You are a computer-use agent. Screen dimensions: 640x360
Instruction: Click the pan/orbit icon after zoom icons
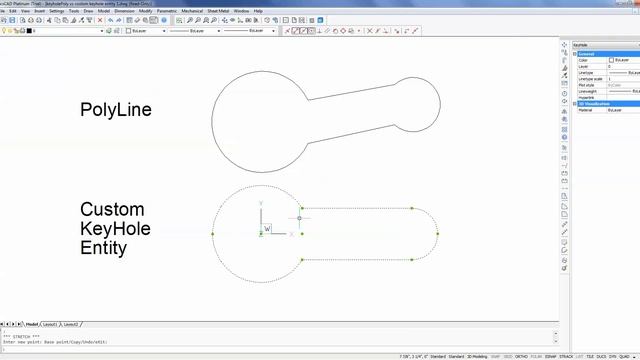tap(224, 20)
